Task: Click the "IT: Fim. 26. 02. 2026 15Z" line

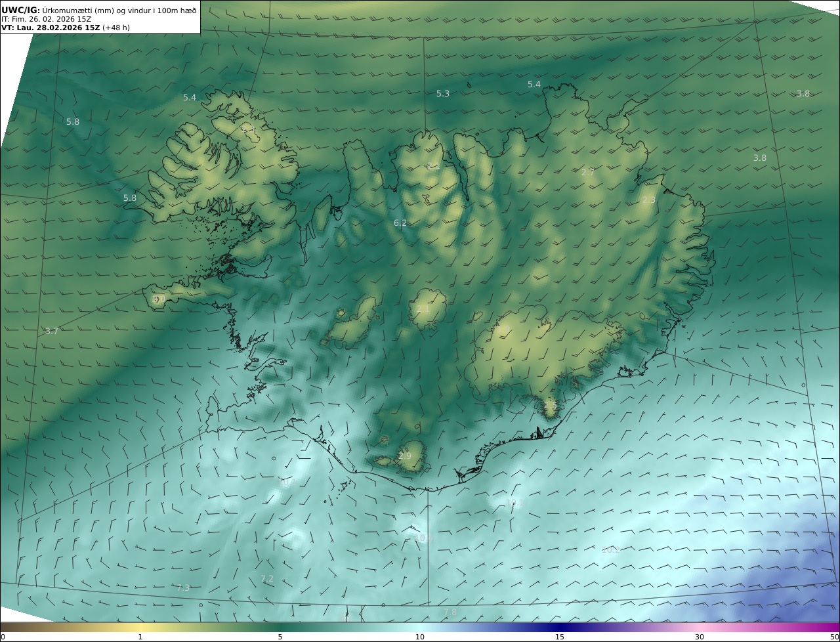Action: 46,19
